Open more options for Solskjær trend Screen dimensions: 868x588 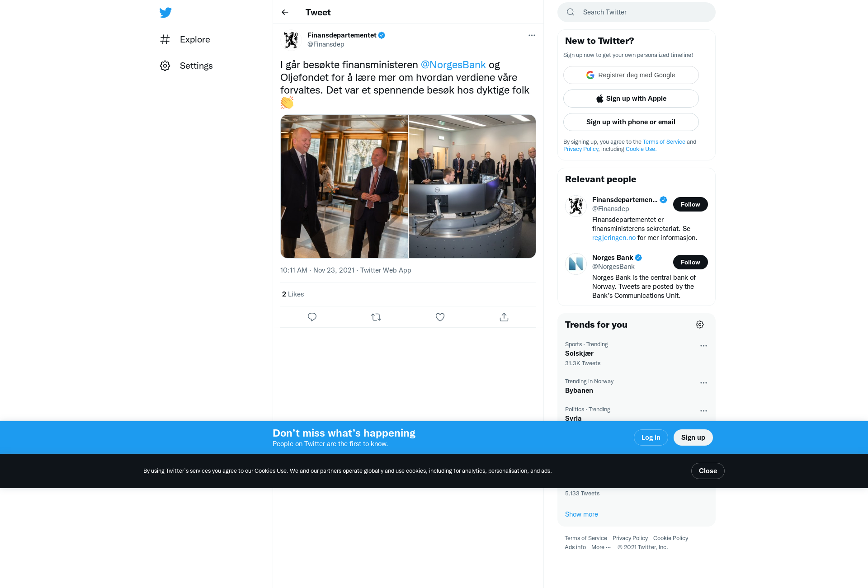[x=703, y=346]
